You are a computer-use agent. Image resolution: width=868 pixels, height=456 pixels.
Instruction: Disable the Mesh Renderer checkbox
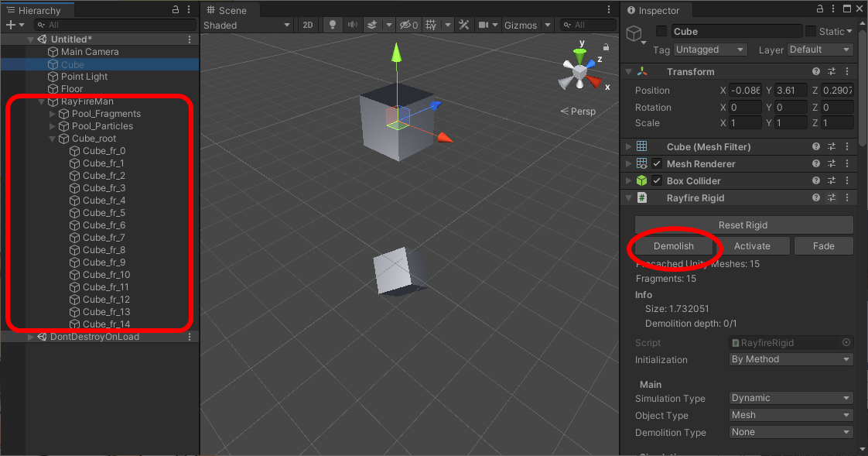[x=657, y=163]
